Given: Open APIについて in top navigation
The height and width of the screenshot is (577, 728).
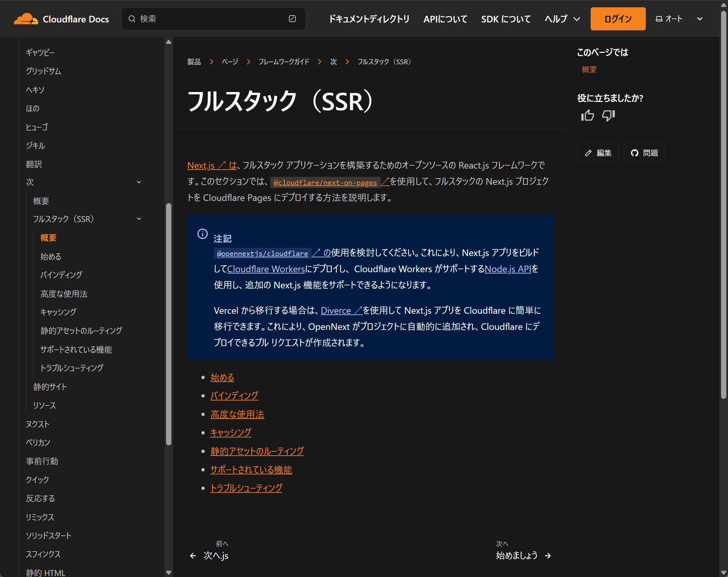Looking at the screenshot, I should [445, 19].
